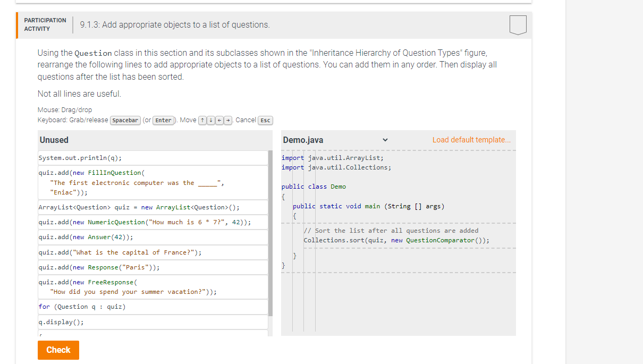Click the Spacebar key hint
Image resolution: width=643 pixels, height=364 pixels.
click(125, 120)
